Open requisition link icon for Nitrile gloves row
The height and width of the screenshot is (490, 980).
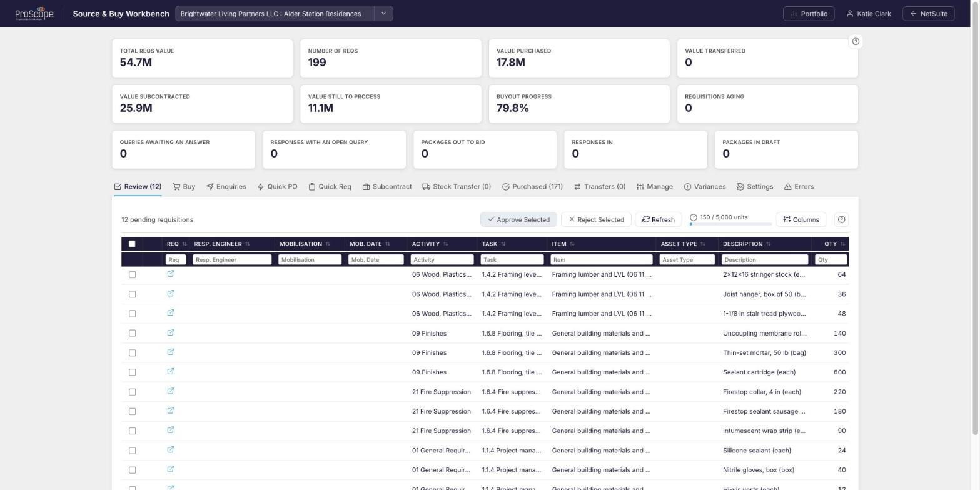[171, 469]
